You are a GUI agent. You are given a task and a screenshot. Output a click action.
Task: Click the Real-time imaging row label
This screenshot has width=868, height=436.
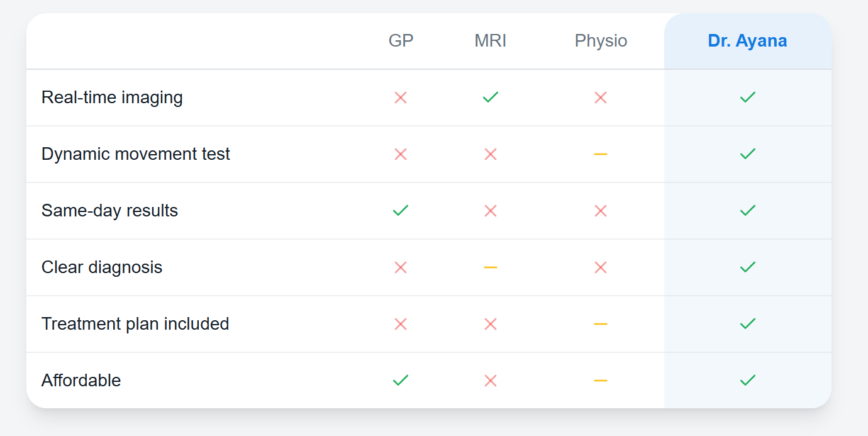112,98
